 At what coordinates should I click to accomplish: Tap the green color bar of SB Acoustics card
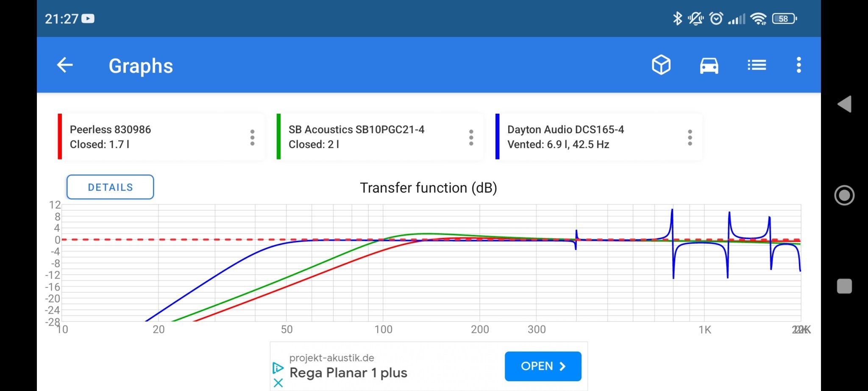278,137
